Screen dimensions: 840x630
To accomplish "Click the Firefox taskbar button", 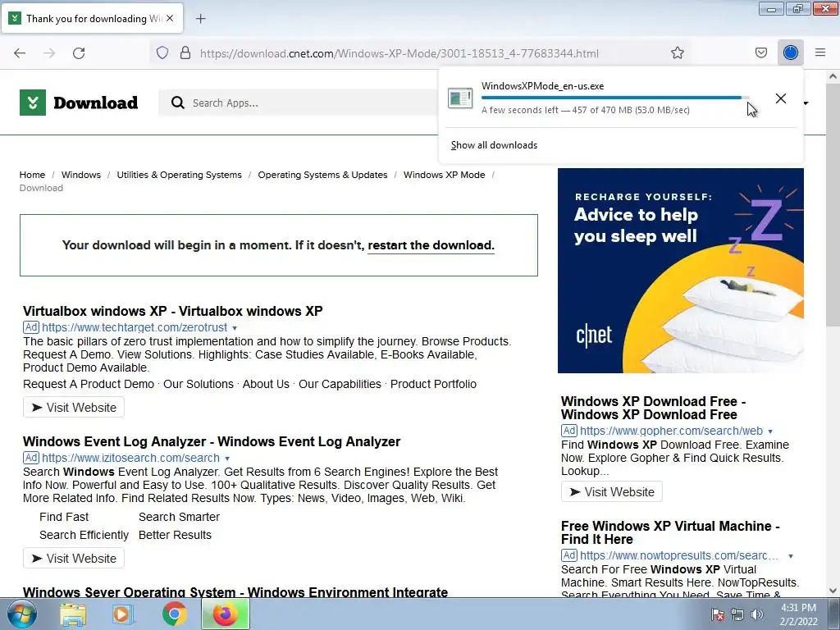I will tap(226, 614).
